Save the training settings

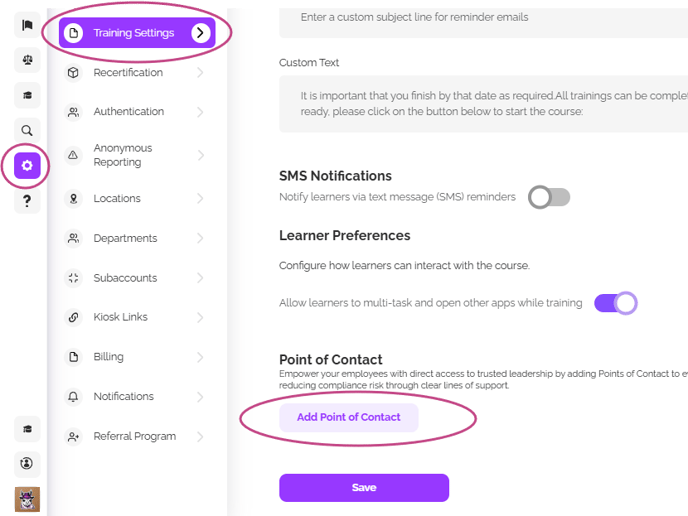[x=364, y=487]
